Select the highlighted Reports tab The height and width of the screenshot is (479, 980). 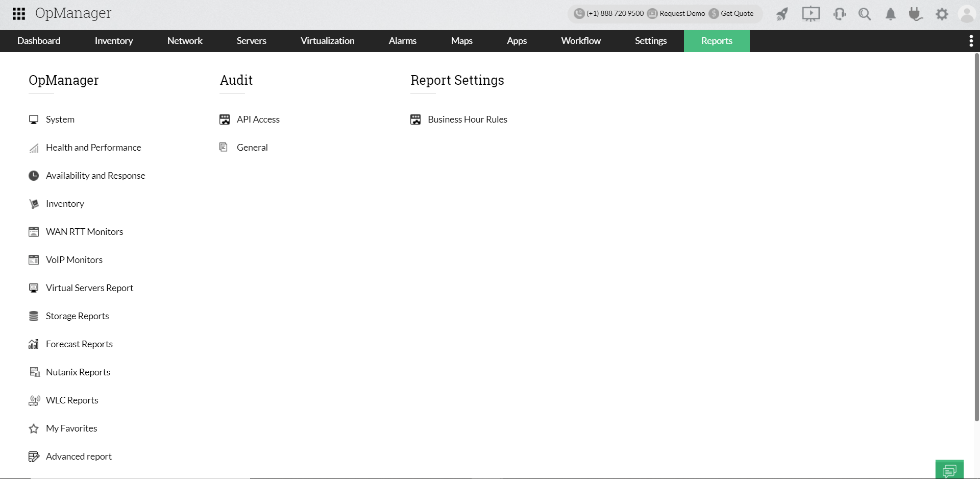(x=717, y=41)
